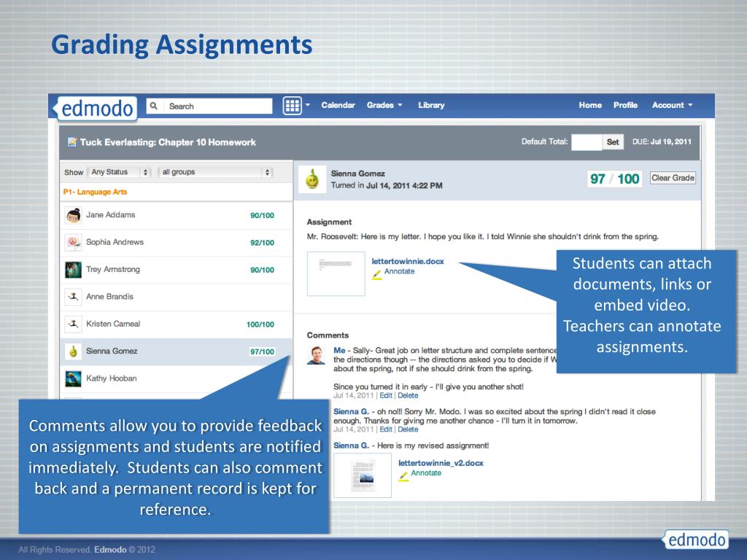Select P1- Language Arts group heading
The height and width of the screenshot is (560, 747).
(95, 192)
